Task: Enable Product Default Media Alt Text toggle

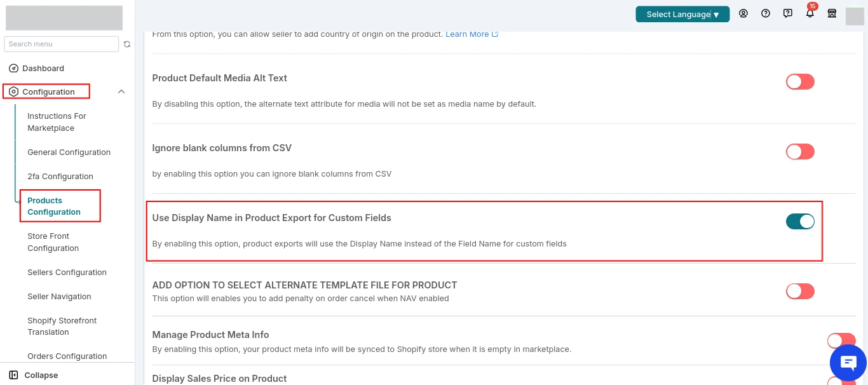Action: coord(800,81)
